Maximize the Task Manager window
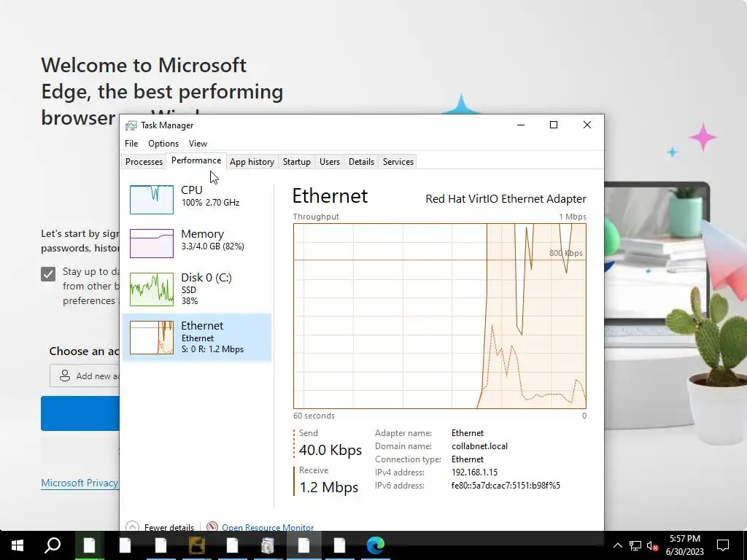Screen dimensions: 747x560 554,125
